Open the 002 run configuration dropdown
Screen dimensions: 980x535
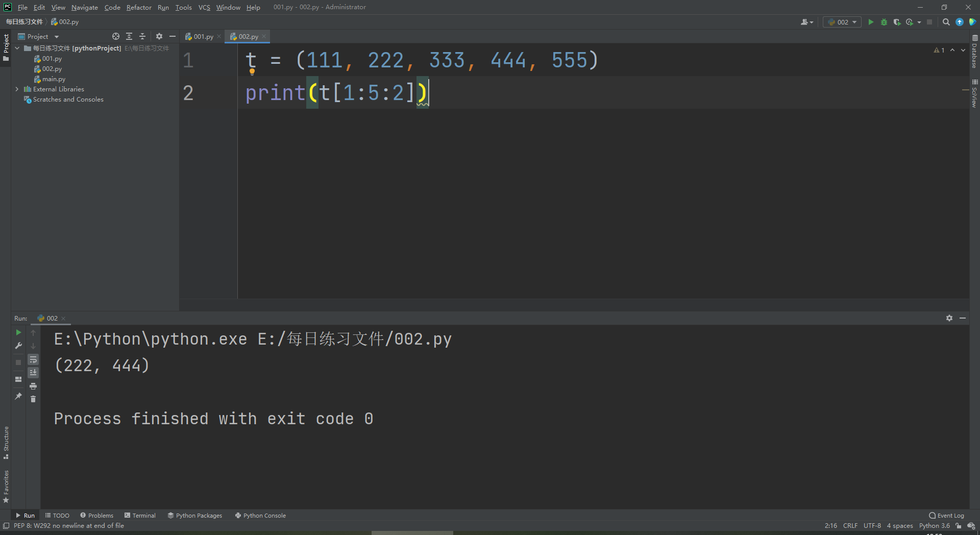tap(842, 22)
